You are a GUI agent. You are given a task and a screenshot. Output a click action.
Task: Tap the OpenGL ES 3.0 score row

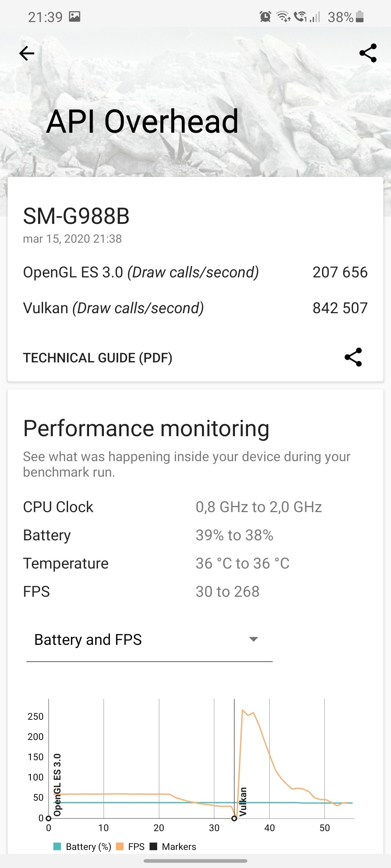pos(195,272)
